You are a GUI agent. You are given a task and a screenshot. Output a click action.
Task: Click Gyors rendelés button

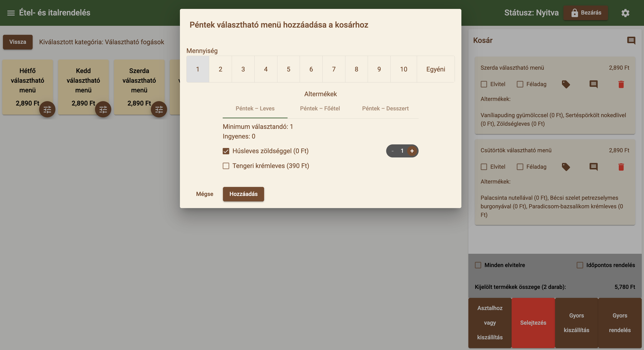pyautogui.click(x=620, y=323)
